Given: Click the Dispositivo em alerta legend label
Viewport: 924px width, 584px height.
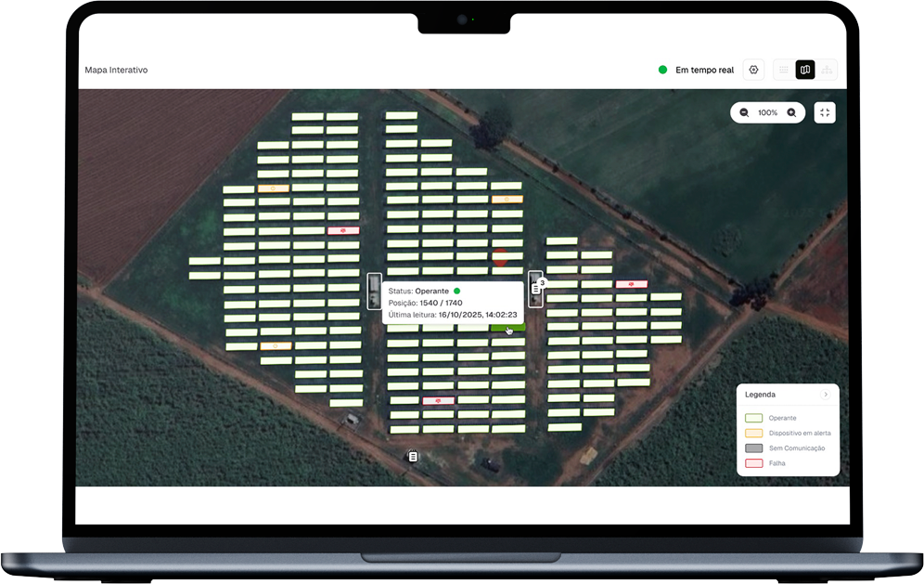Looking at the screenshot, I should coord(800,433).
